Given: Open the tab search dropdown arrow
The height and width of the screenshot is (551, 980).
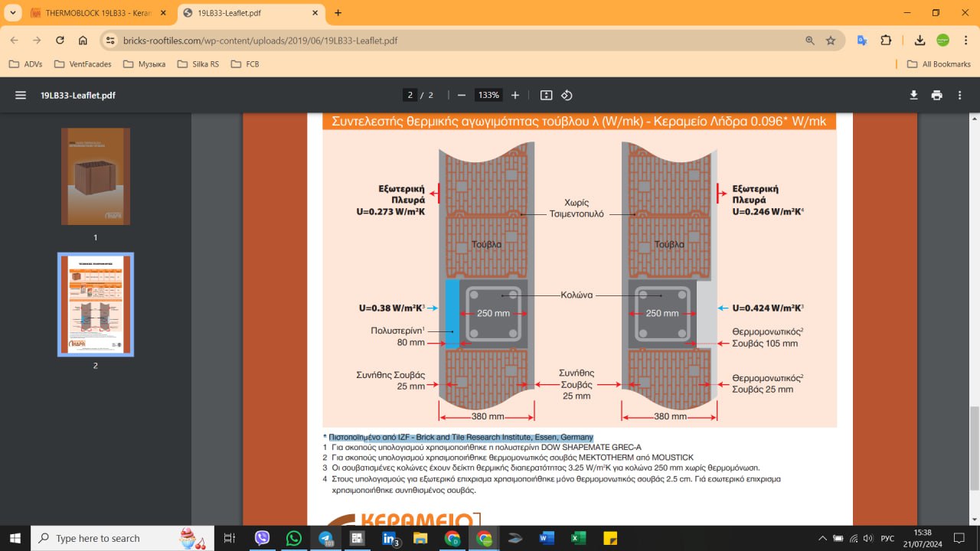Looking at the screenshot, I should pos(13,13).
